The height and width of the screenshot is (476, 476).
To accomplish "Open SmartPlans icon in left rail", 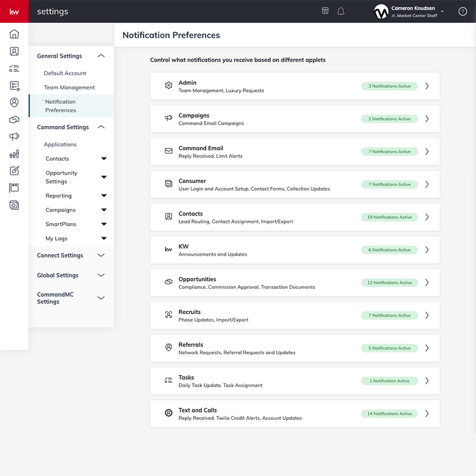I will pos(14,86).
